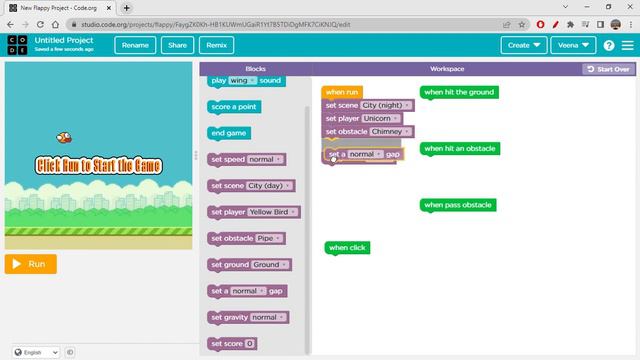640x360 pixels.
Task: Open Chimney obstacle dropdown in workspace
Action: (390, 131)
